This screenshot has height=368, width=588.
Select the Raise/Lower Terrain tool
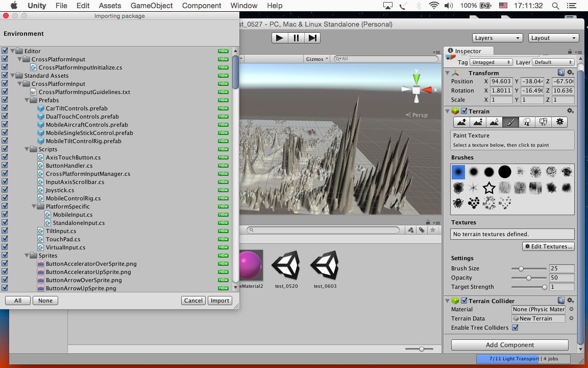point(461,122)
